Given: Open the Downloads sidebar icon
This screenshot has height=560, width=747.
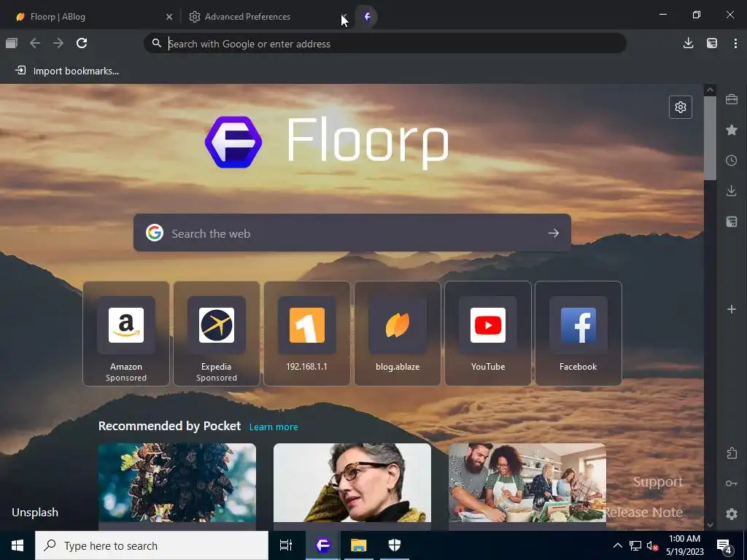Looking at the screenshot, I should pyautogui.click(x=732, y=191).
